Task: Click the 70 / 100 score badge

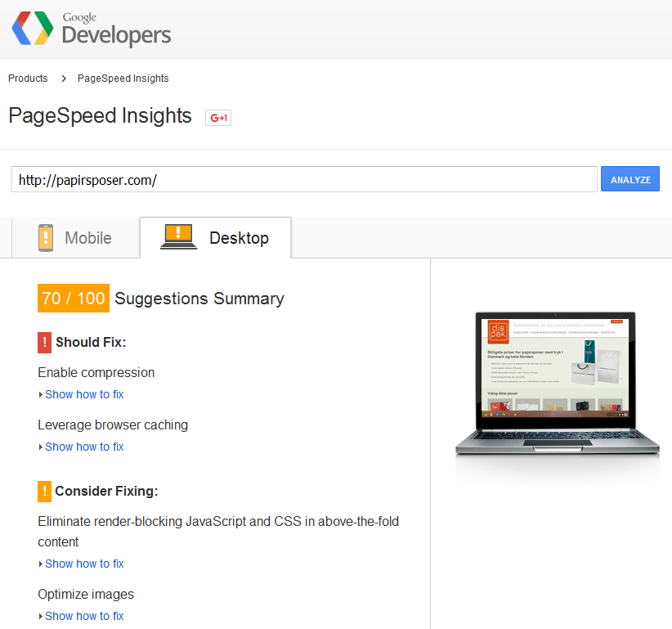Action: click(74, 298)
